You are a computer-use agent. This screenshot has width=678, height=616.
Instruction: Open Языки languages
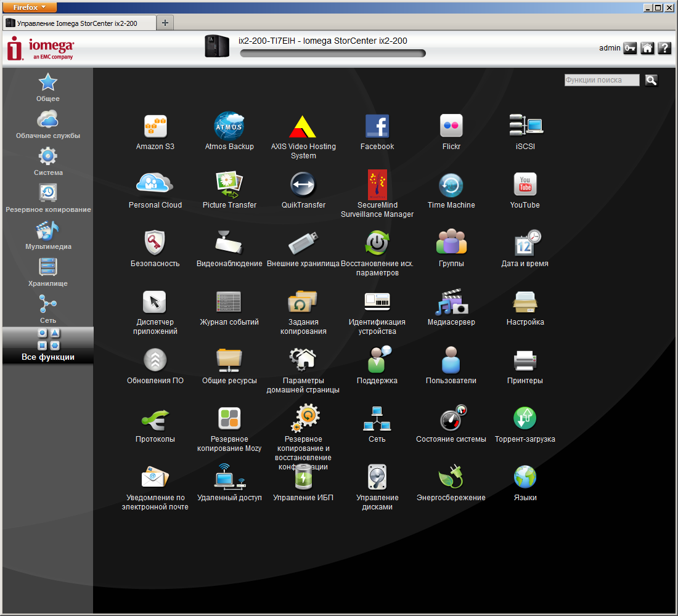point(525,477)
